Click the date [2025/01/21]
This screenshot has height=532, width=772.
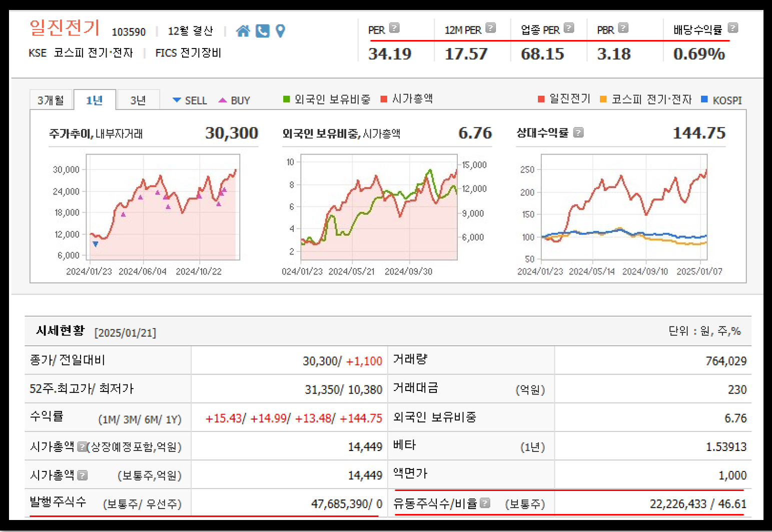tap(125, 333)
